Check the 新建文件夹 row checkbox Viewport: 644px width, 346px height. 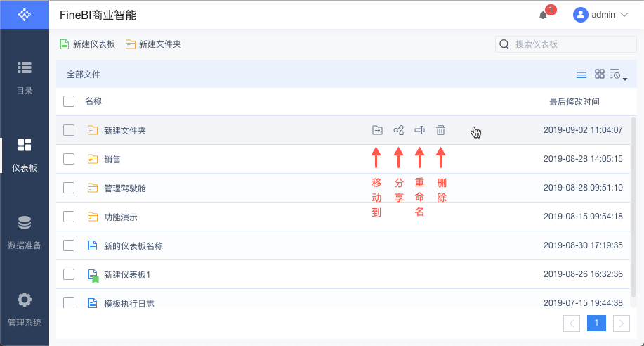click(69, 130)
